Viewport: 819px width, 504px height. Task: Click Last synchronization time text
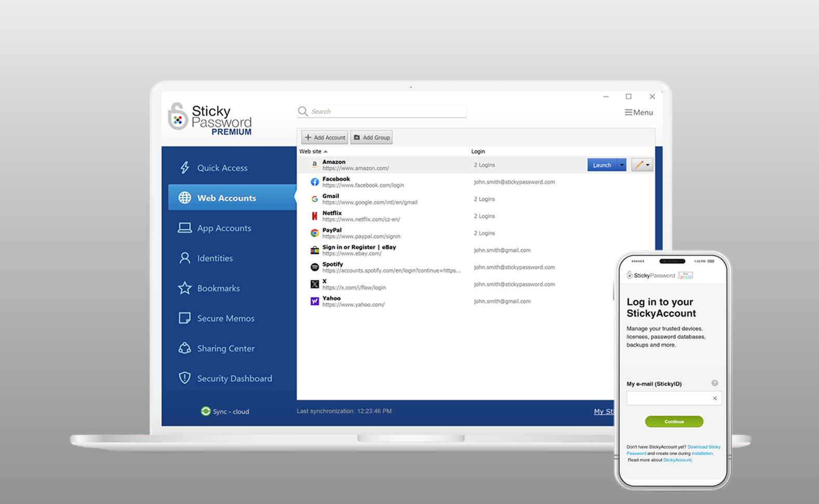pyautogui.click(x=344, y=411)
